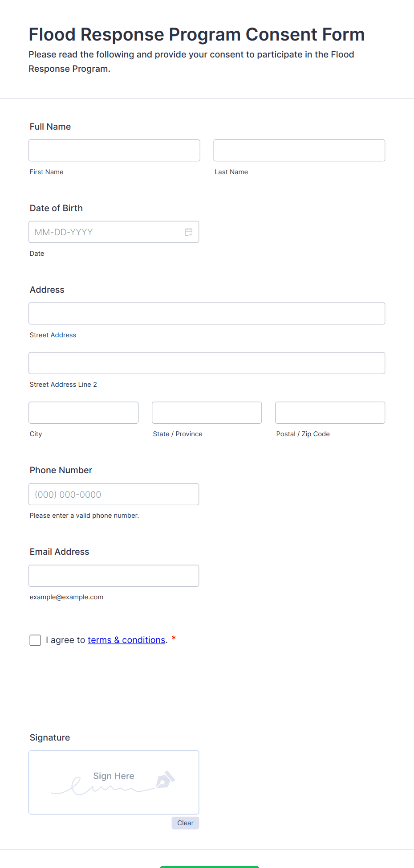Click the Sign Here signature pad
Image resolution: width=414 pixels, height=868 pixels.
click(114, 782)
